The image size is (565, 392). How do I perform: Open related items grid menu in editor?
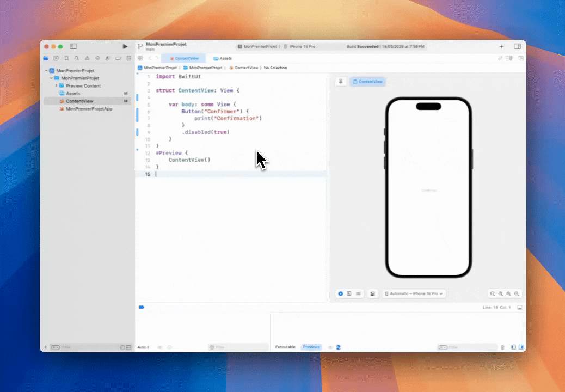click(x=140, y=58)
